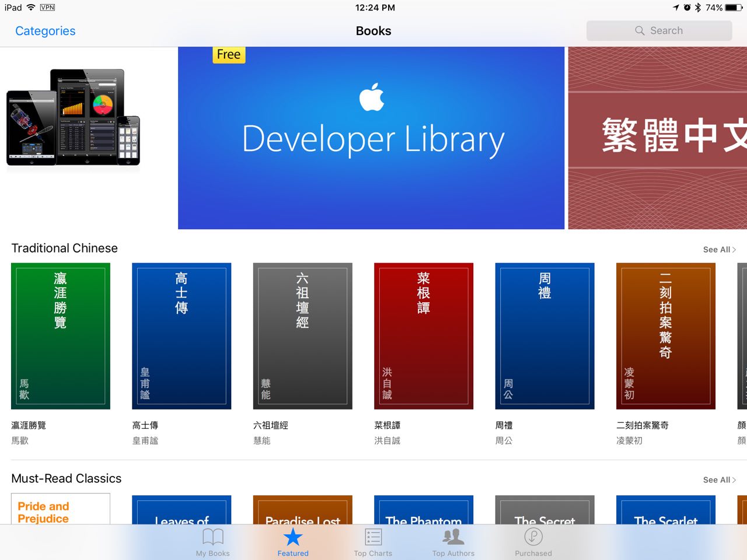Open Top Authors people icon
This screenshot has width=747, height=560.
click(x=453, y=537)
